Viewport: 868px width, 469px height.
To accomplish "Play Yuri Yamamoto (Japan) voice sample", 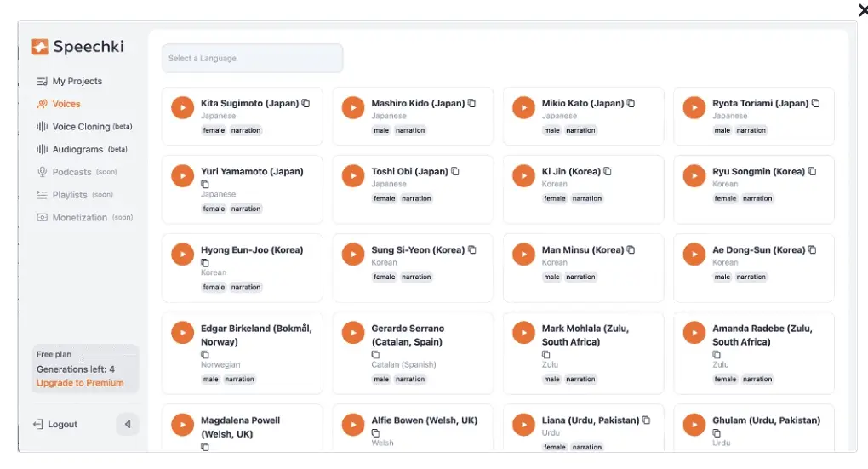I will pyautogui.click(x=182, y=175).
